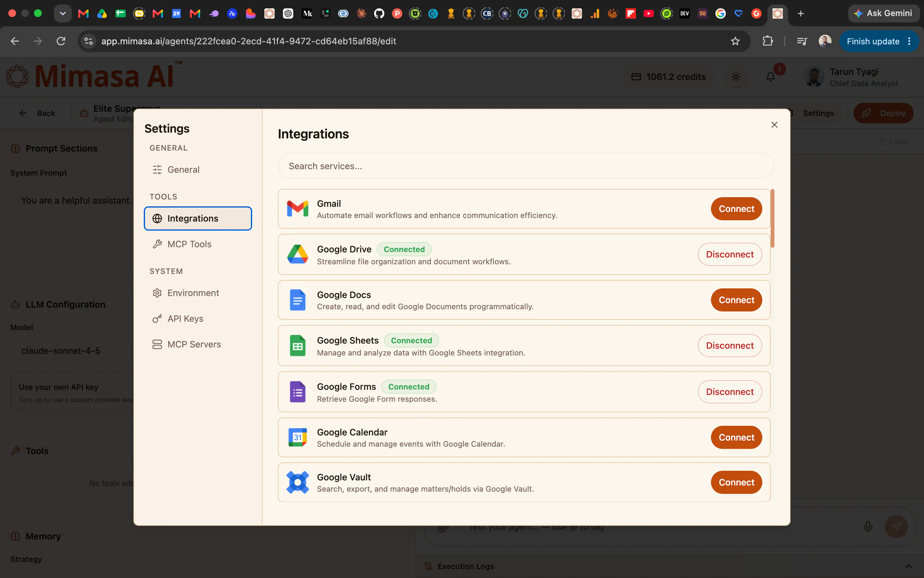Image resolution: width=924 pixels, height=578 pixels.
Task: Click the Chrome profile avatar
Action: 825,41
